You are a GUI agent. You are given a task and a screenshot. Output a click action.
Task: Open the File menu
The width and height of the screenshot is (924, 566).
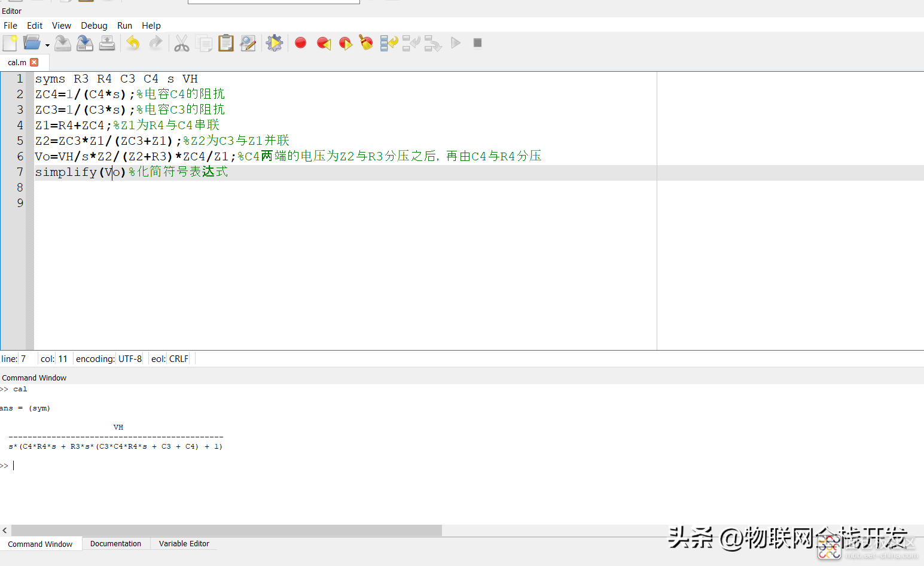(10, 25)
